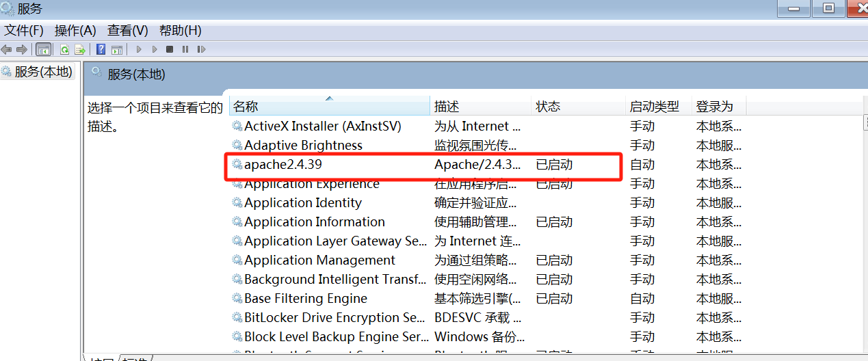The height and width of the screenshot is (361, 868).
Task: Select Application Layer Gateway Se... service name
Action: click(x=335, y=241)
